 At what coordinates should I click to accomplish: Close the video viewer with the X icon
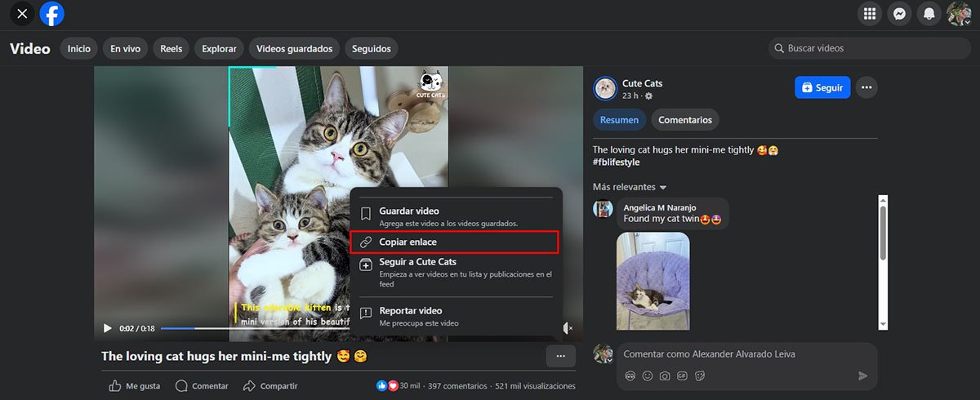[x=22, y=14]
